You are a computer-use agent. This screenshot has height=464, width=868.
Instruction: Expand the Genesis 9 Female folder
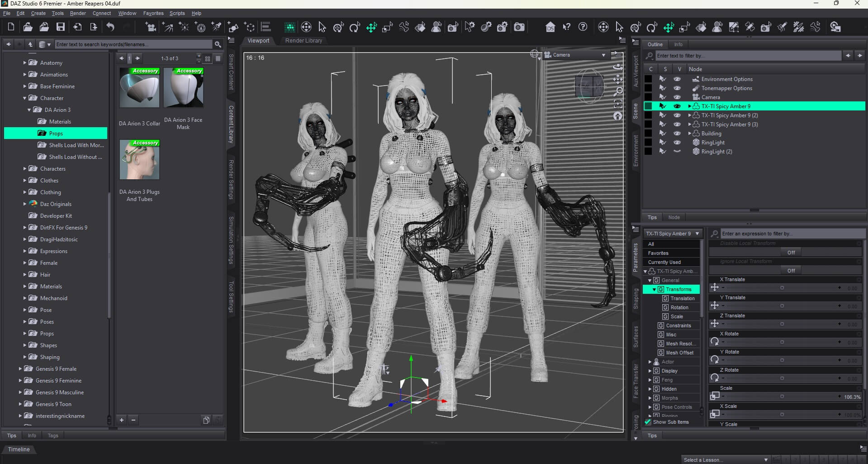[x=20, y=369]
